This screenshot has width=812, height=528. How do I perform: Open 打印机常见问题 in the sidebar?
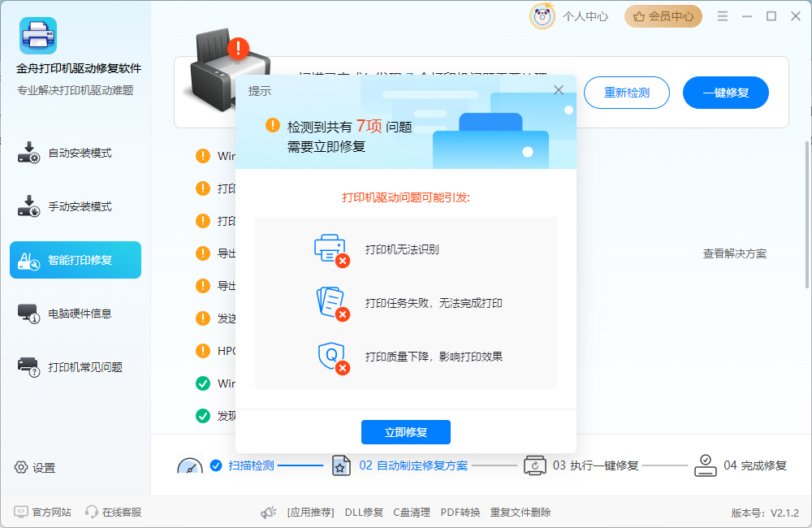(x=75, y=367)
